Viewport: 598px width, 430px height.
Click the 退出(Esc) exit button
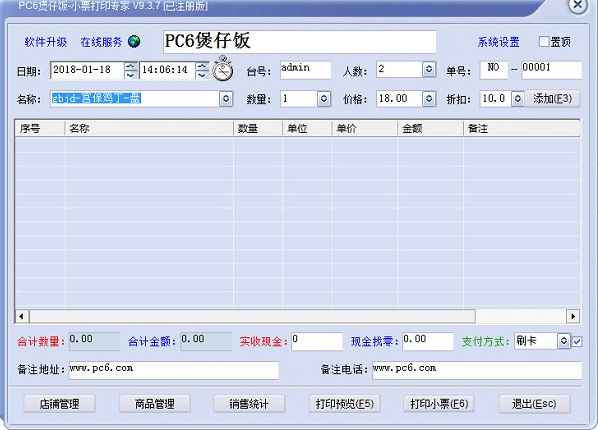pos(534,404)
